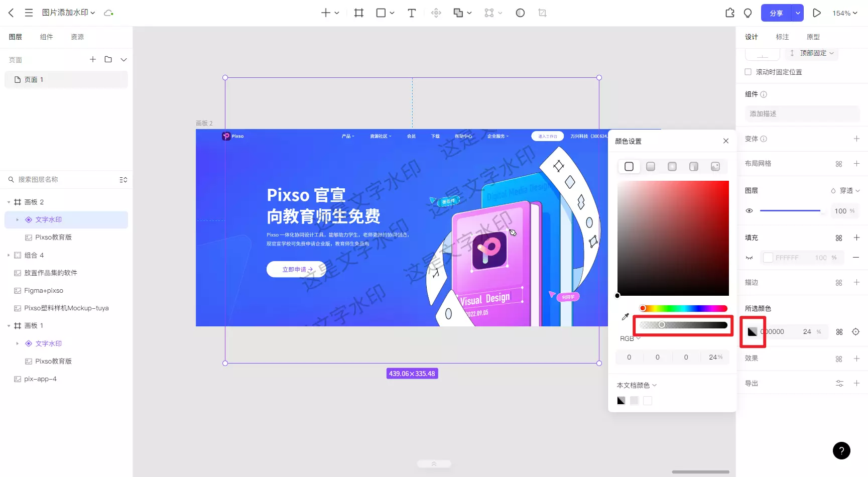Switch to the 组件 tab in left panel
The width and height of the screenshot is (868, 477).
pos(47,37)
